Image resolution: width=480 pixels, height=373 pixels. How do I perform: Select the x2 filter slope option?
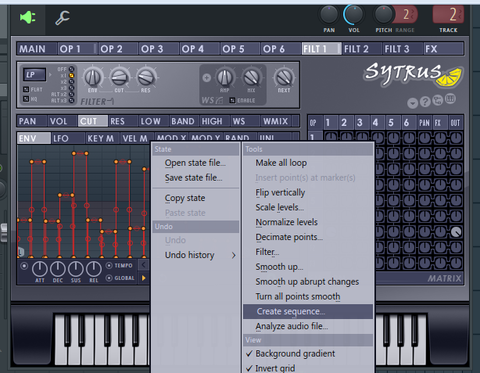click(71, 82)
